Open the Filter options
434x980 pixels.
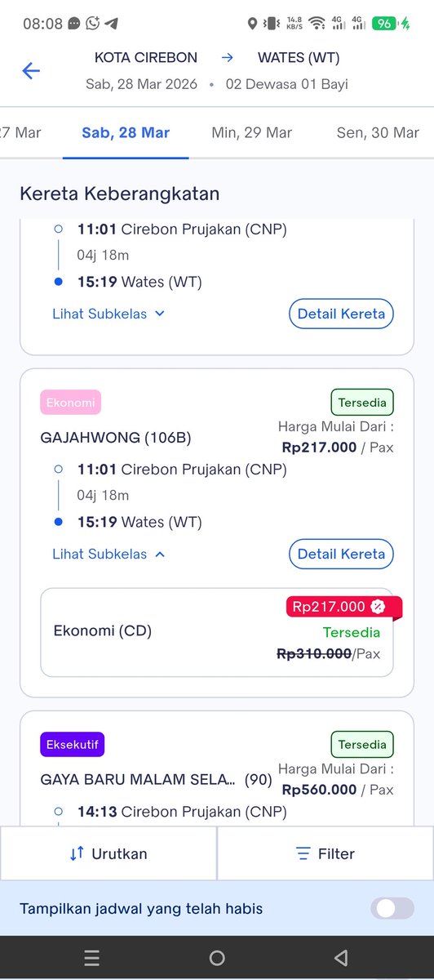coord(325,854)
